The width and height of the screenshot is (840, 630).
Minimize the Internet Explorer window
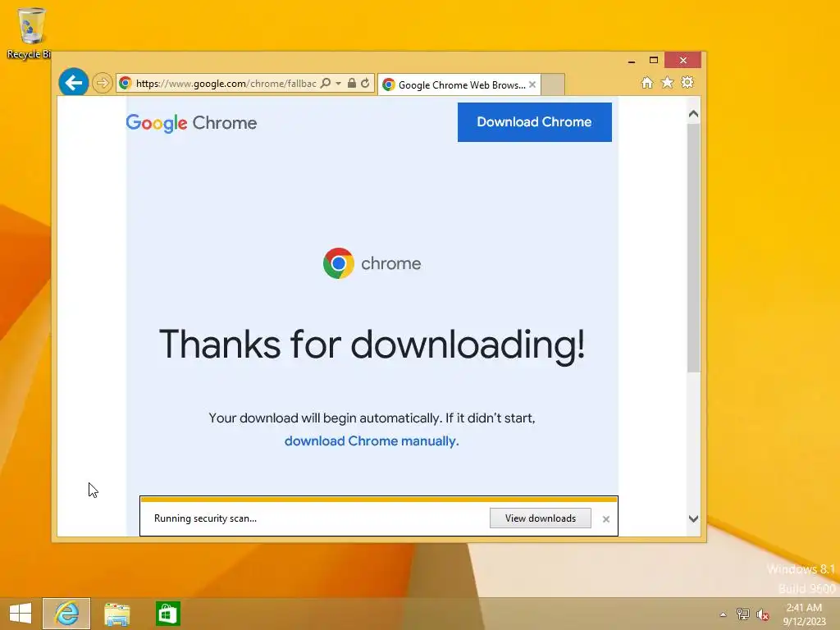(632, 61)
